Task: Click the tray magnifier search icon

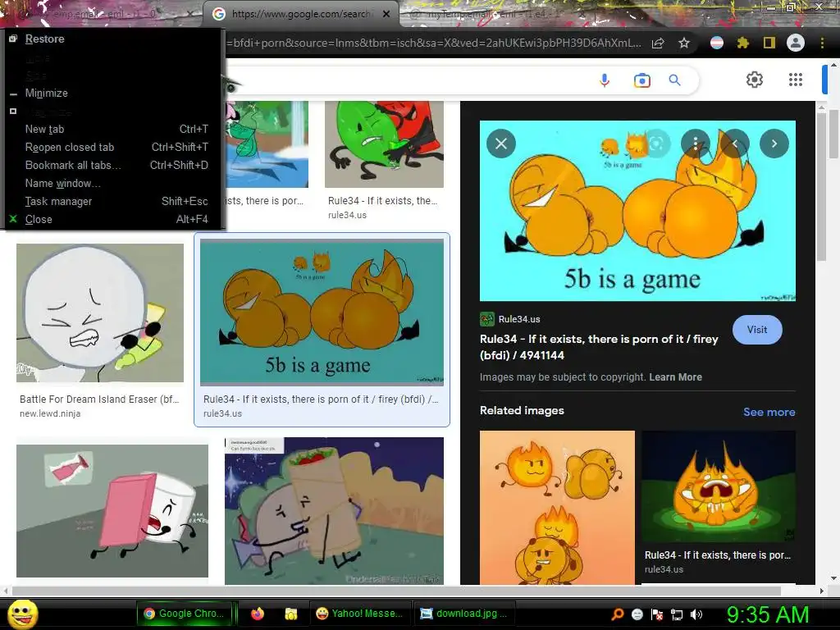Action: tap(617, 614)
